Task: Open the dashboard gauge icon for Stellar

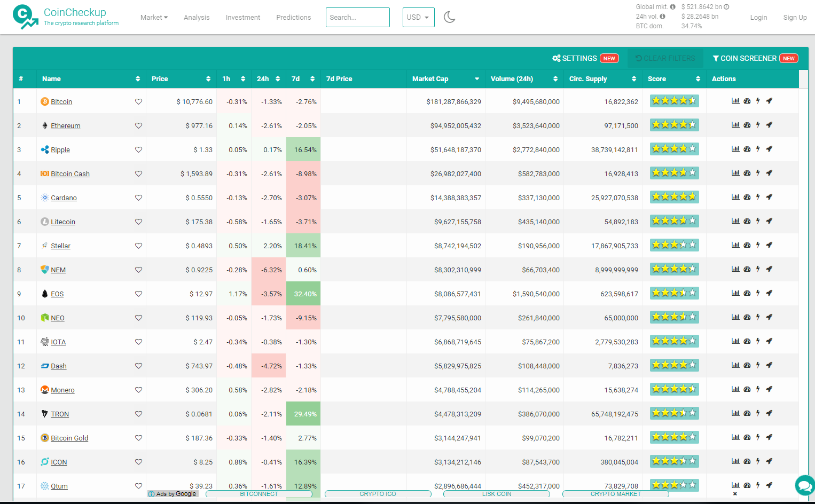Action: click(x=747, y=245)
